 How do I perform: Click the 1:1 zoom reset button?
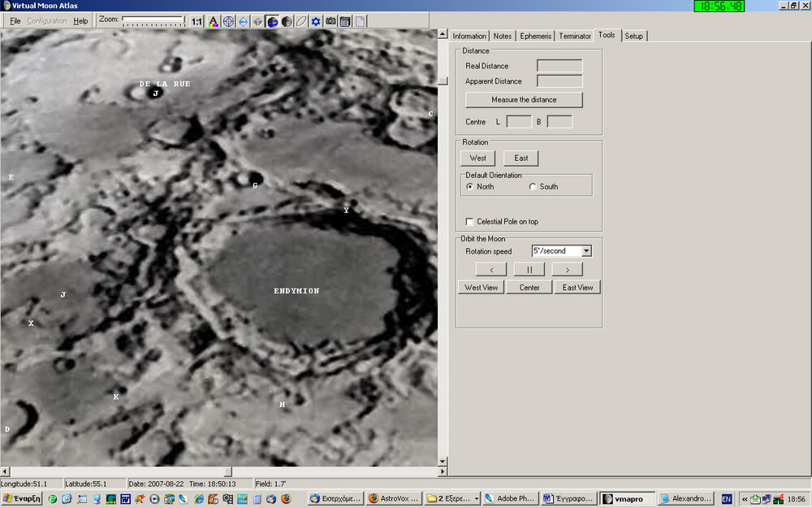197,21
